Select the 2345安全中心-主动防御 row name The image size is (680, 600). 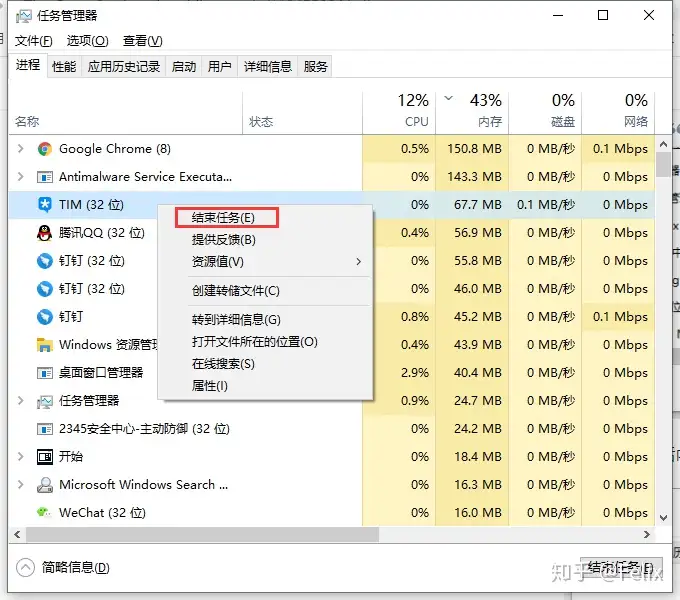pos(144,429)
